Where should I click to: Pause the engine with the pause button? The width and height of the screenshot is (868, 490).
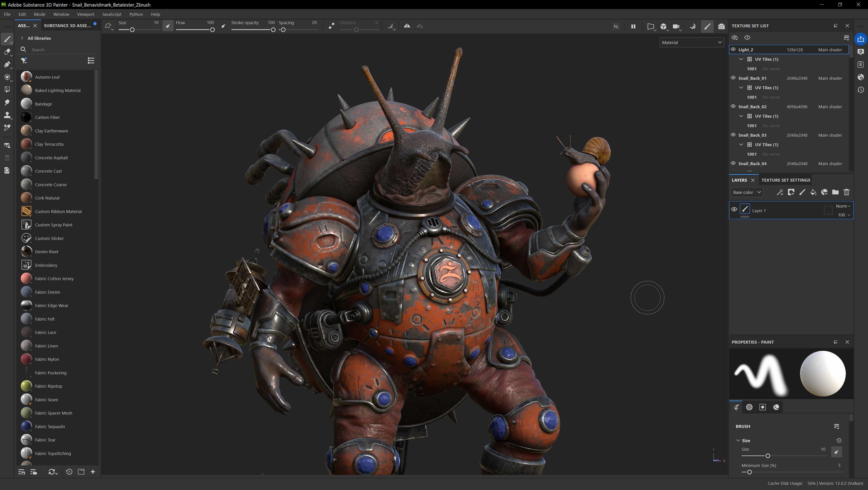click(x=633, y=26)
